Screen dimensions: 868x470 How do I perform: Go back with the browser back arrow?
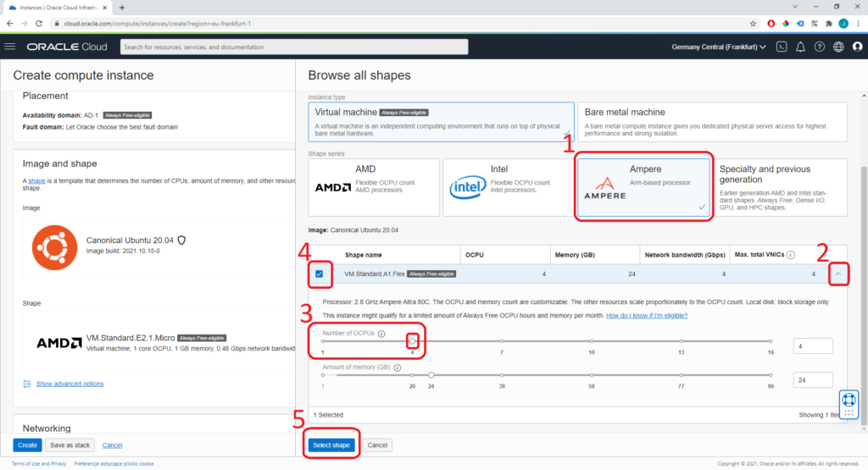pyautogui.click(x=10, y=23)
